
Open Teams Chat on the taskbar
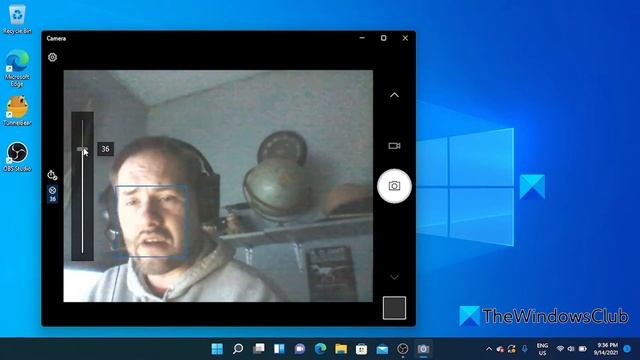click(x=300, y=349)
